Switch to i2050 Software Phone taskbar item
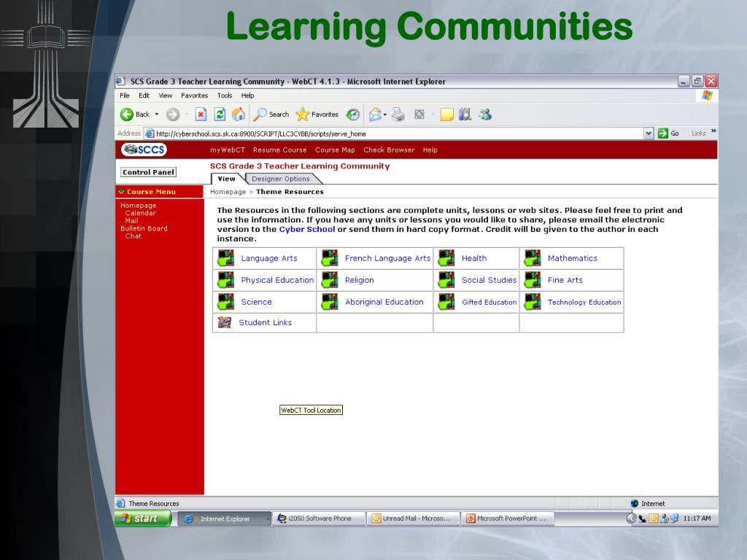 pyautogui.click(x=320, y=518)
